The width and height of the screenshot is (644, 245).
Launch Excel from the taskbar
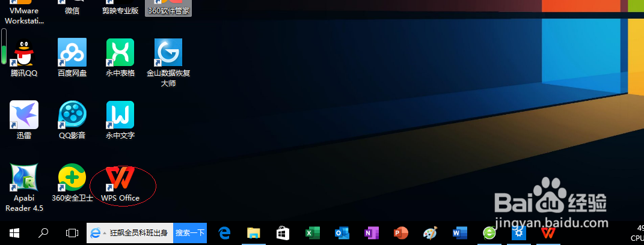[x=312, y=233]
